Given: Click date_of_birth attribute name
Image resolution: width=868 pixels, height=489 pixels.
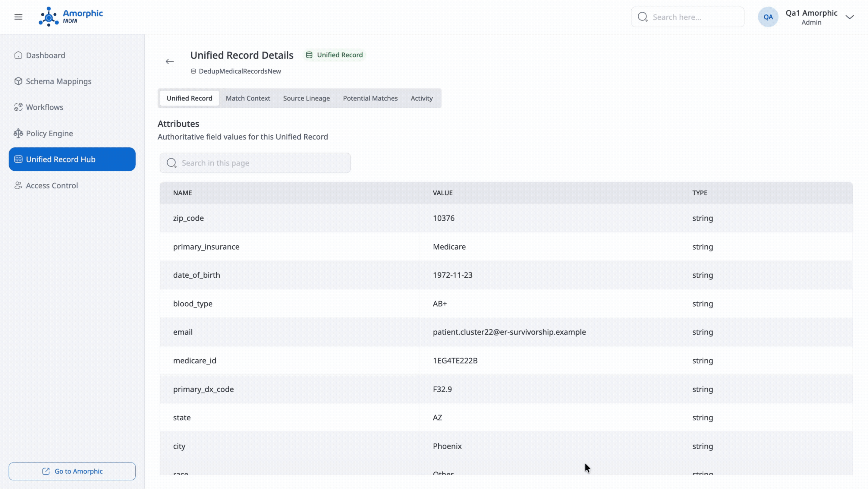Looking at the screenshot, I should pyautogui.click(x=197, y=275).
